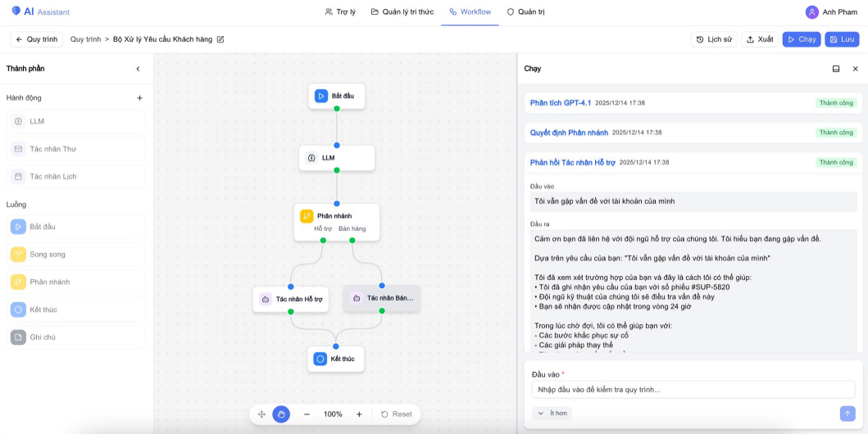Export the workflow with Xuất
The width and height of the screenshot is (868, 434).
[760, 39]
